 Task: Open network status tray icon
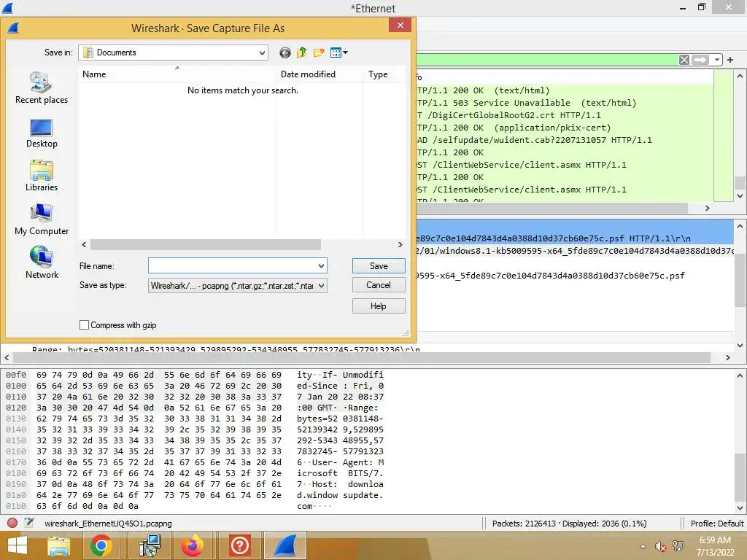point(678,546)
